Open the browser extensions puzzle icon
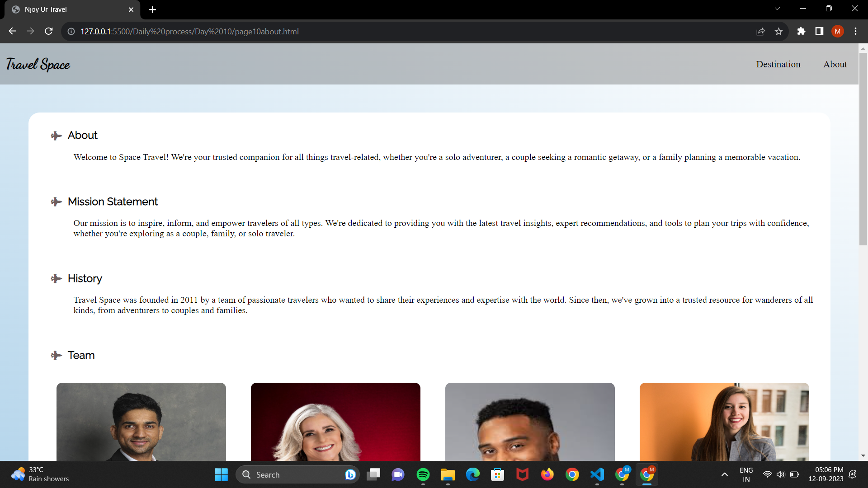This screenshot has width=868, height=488. (x=801, y=31)
